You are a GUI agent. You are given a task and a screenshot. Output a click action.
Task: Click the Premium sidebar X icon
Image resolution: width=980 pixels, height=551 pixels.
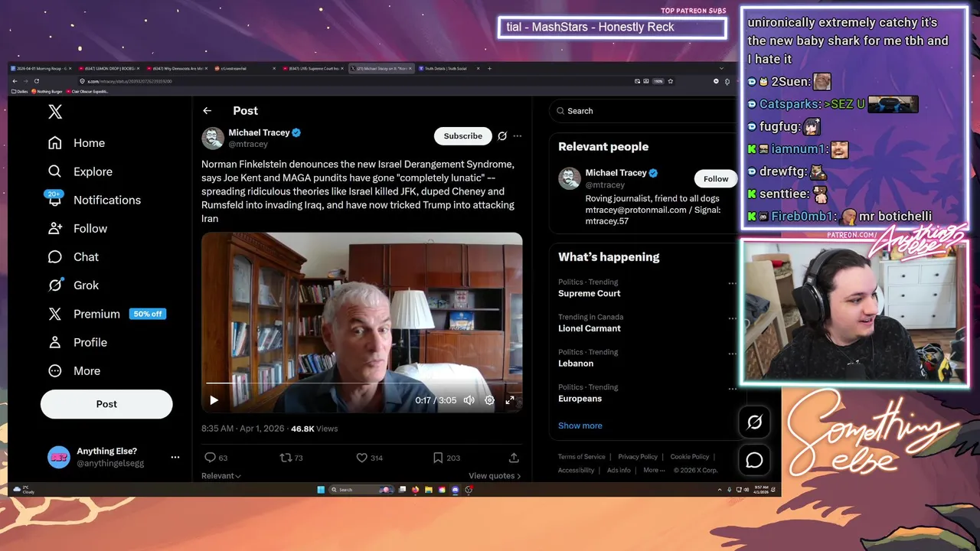tap(55, 314)
